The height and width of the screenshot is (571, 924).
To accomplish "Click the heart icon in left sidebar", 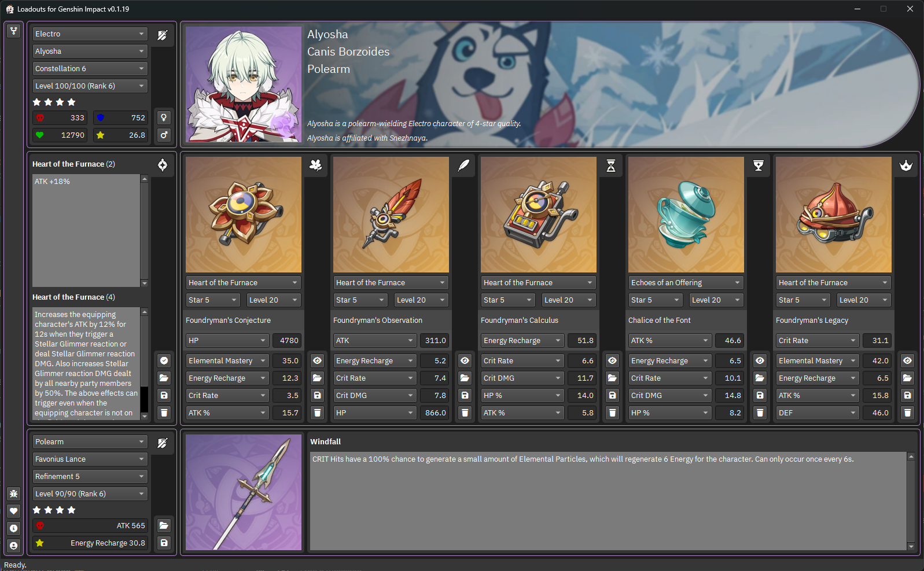I will click(14, 511).
